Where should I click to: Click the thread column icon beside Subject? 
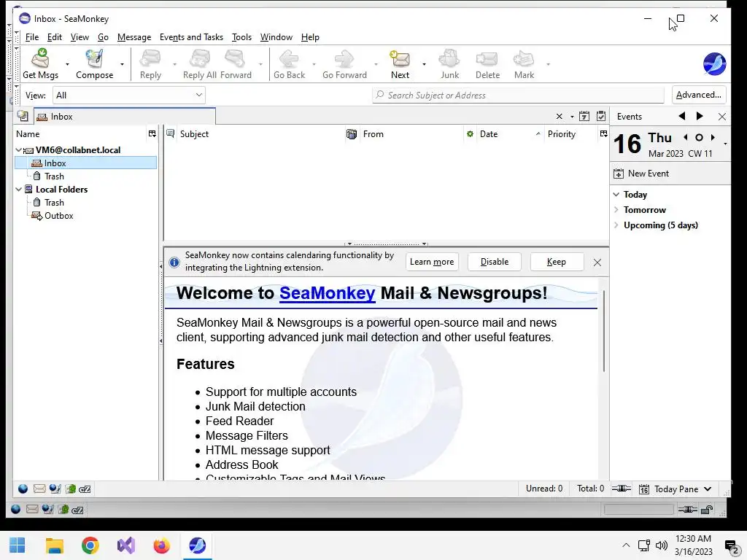170,134
